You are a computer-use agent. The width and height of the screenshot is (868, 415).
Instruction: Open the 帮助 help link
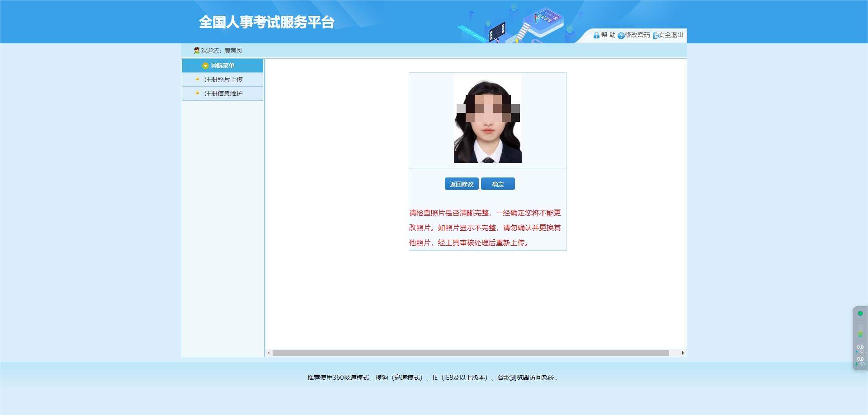608,35
